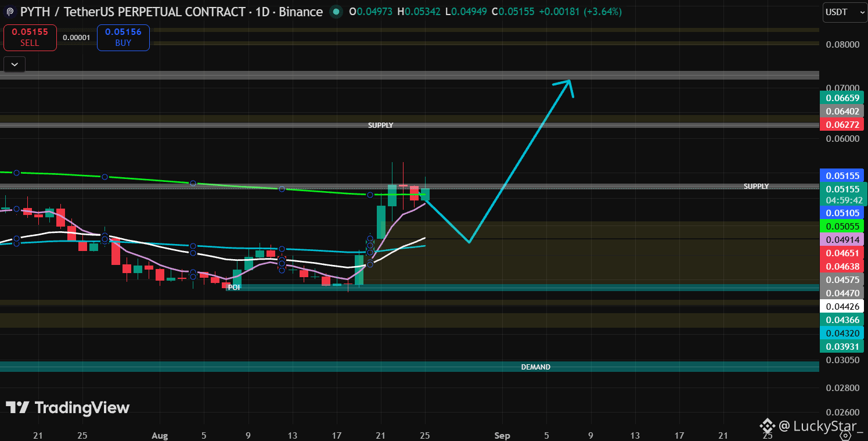Select the DEMAND zone label

(x=535, y=367)
